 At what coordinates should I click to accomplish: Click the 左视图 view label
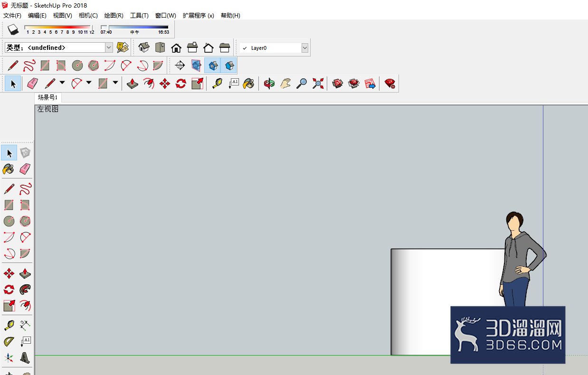click(48, 109)
